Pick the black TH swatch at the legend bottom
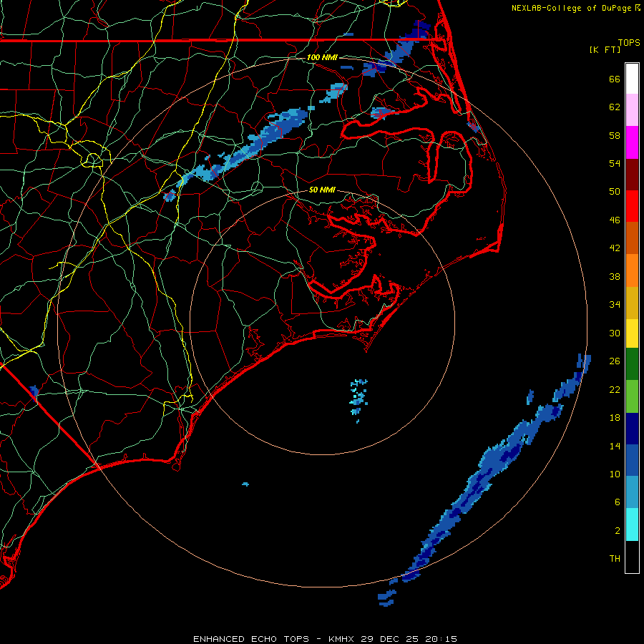Image resolution: width=644 pixels, height=644 pixels. [x=632, y=557]
